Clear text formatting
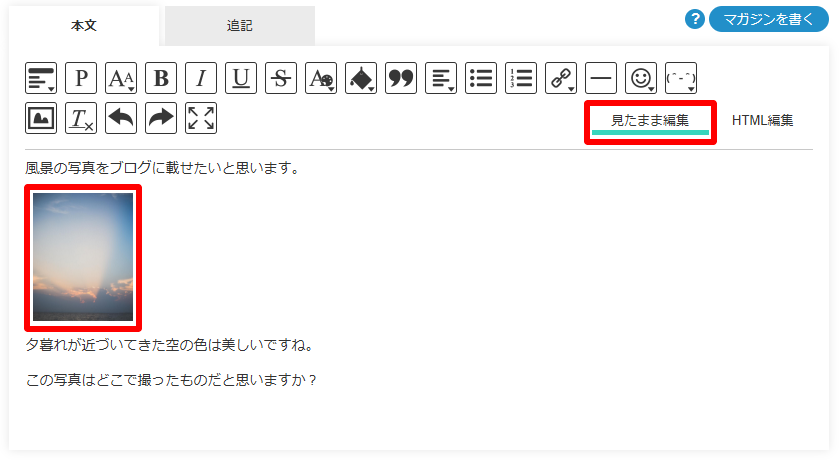 [x=81, y=118]
